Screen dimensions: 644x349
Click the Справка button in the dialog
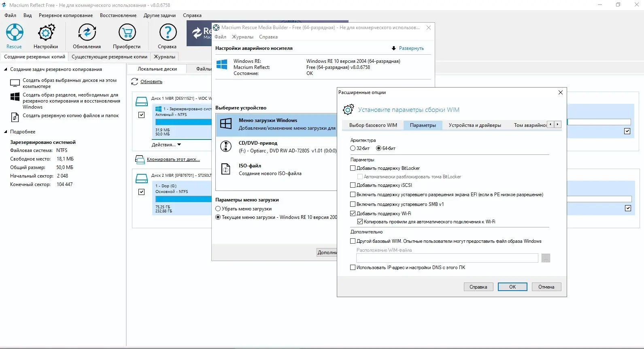point(478,287)
